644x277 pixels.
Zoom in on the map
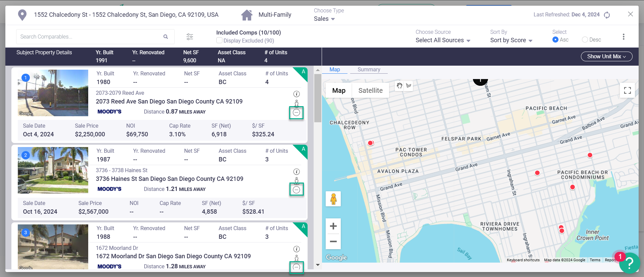point(333,226)
